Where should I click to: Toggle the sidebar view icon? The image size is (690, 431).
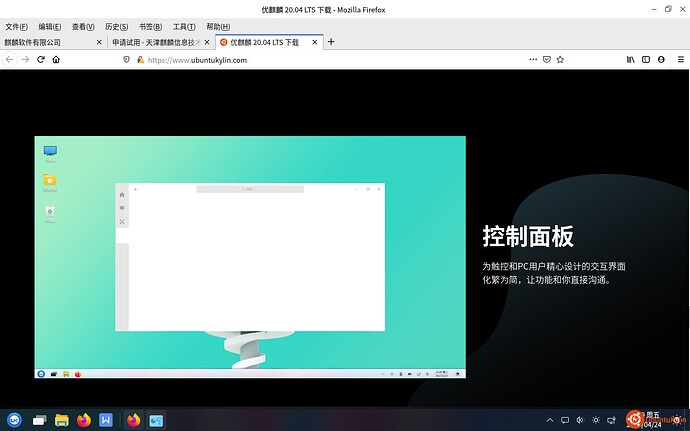click(646, 59)
